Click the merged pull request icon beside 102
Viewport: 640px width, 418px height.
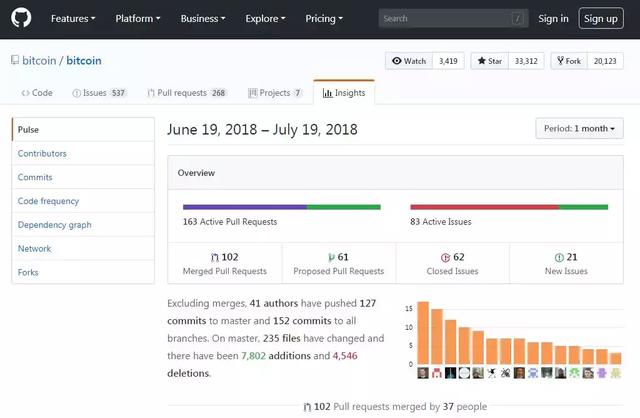(x=215, y=257)
